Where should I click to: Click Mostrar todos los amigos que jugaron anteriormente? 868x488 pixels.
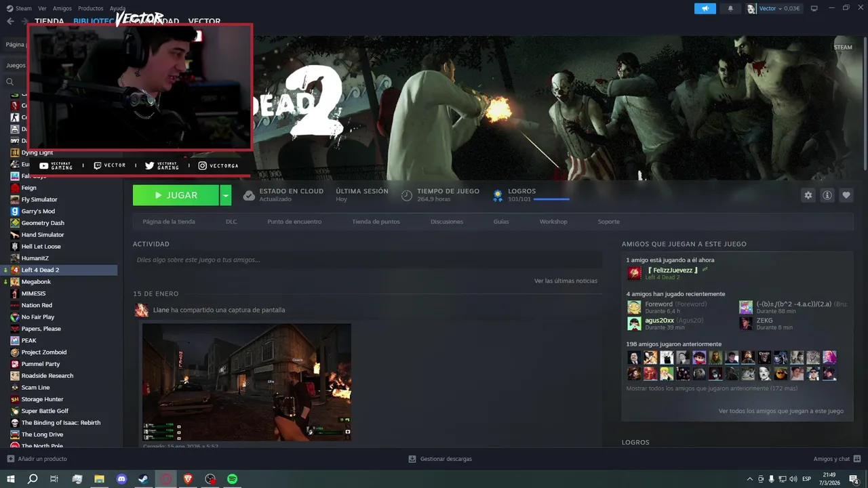point(711,388)
